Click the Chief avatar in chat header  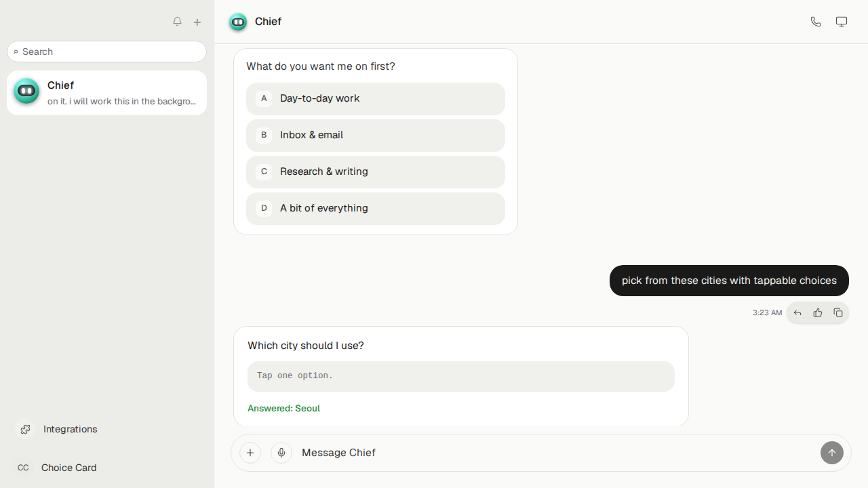click(x=238, y=22)
